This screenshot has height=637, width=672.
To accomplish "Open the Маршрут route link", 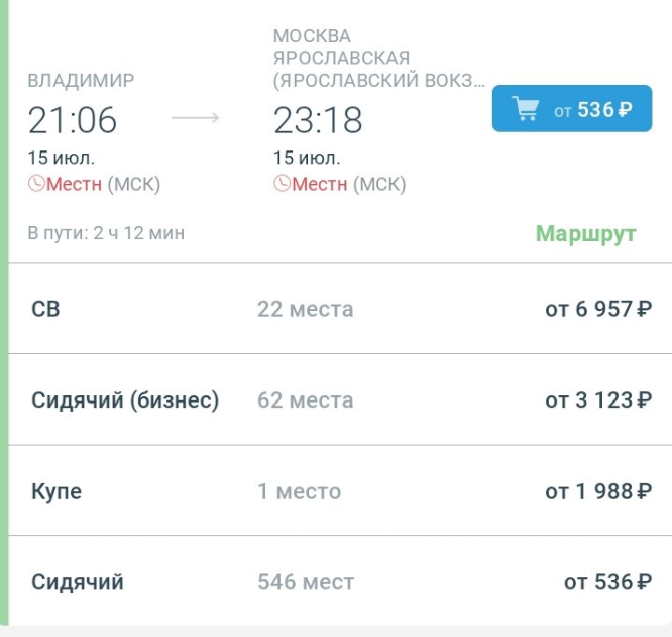I will pyautogui.click(x=586, y=234).
